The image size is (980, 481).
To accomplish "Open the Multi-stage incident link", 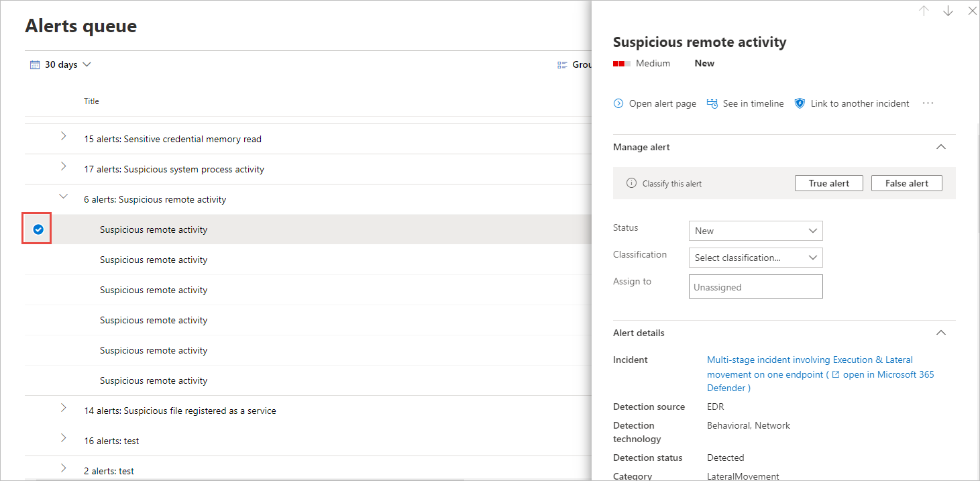I will point(809,360).
